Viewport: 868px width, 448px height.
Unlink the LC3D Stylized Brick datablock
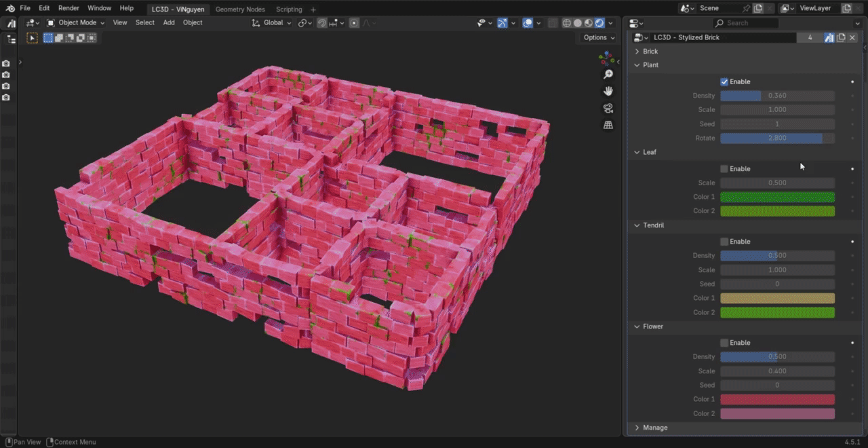pos(852,37)
